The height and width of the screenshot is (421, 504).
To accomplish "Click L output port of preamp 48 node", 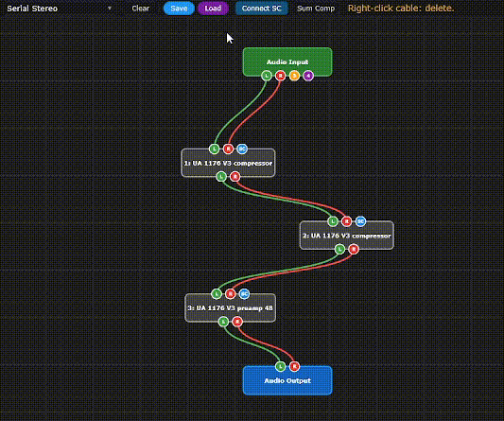I will [223, 322].
